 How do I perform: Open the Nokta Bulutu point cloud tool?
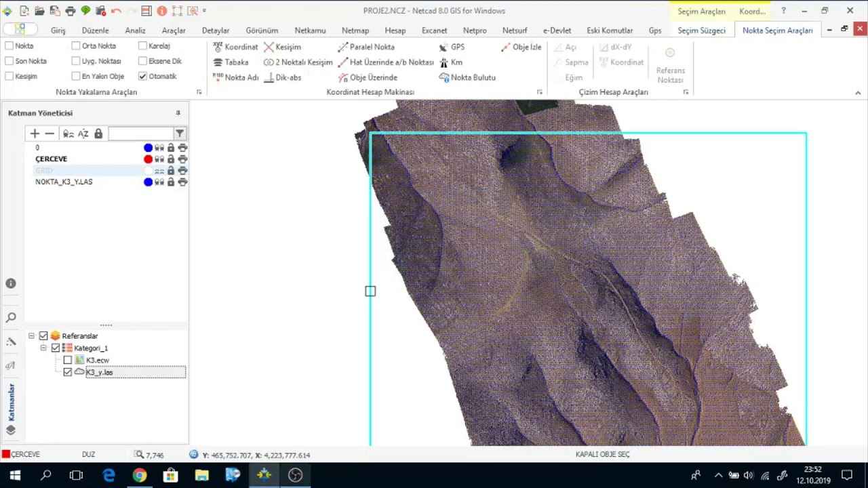(467, 77)
